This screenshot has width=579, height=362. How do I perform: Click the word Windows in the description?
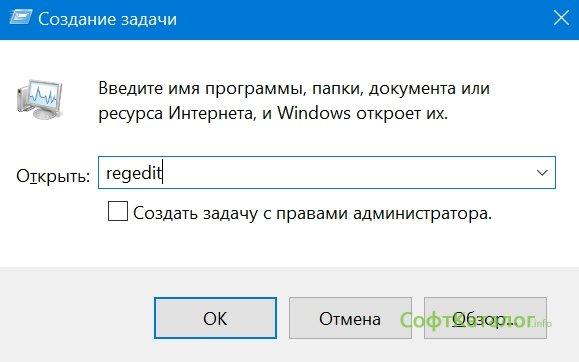pyautogui.click(x=314, y=113)
